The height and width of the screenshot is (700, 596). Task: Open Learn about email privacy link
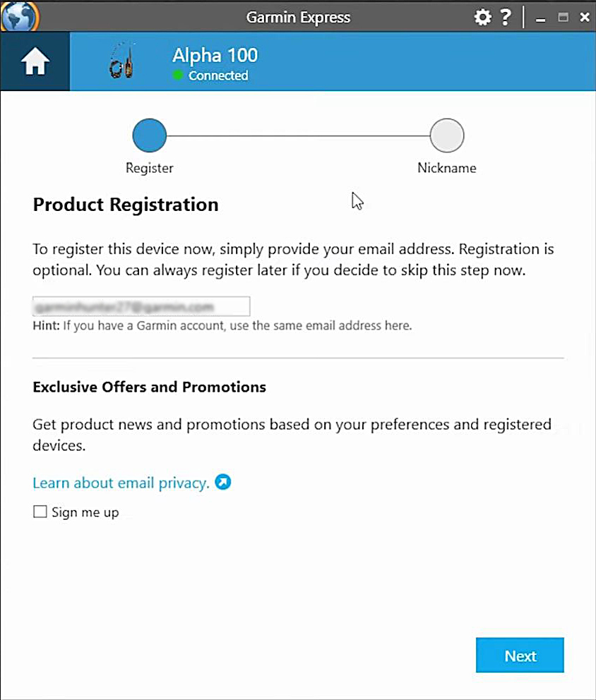click(121, 483)
